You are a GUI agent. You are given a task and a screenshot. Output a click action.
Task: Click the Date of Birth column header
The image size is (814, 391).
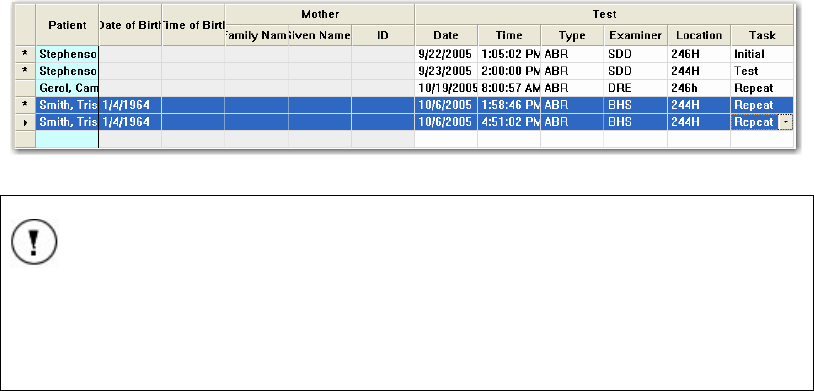[130, 24]
